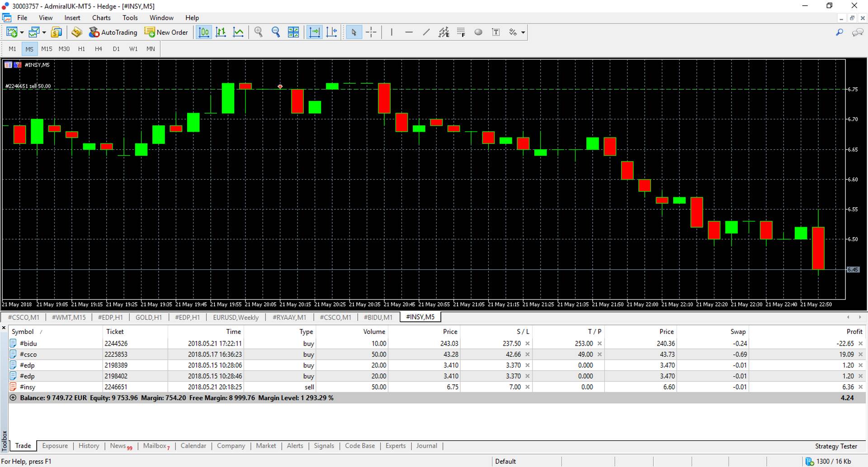
Task: Select the crosshair cursor tool
Action: (371, 32)
